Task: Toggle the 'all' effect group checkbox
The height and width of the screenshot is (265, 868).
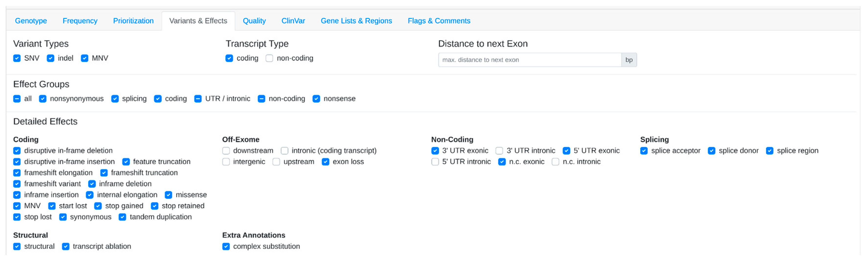Action: (x=17, y=99)
